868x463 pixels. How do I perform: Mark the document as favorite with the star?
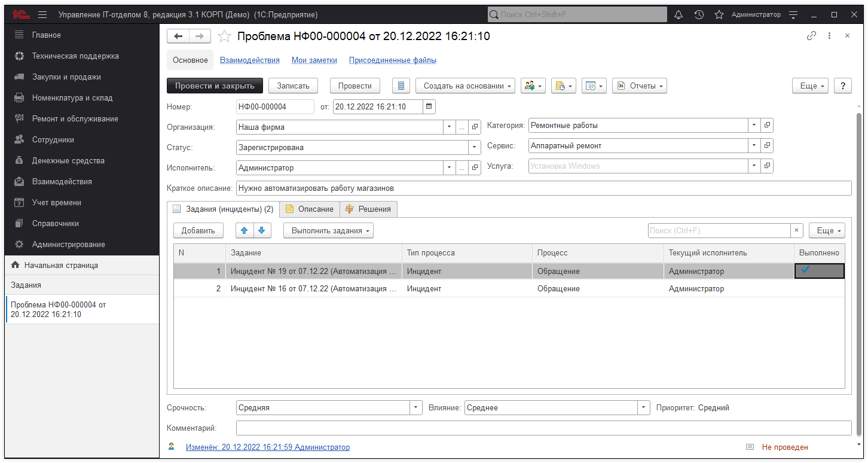point(224,36)
